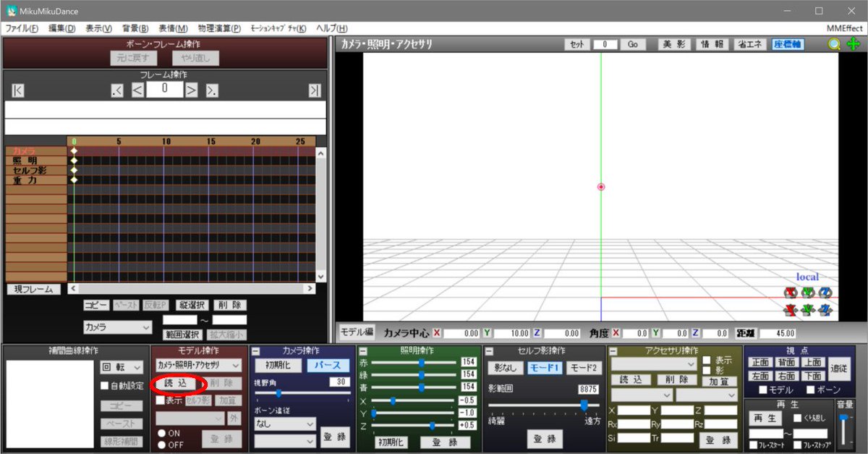Viewport: 868px width, 454px height.
Task: Click the timeline vertical scrollbar down arrow
Action: click(321, 277)
